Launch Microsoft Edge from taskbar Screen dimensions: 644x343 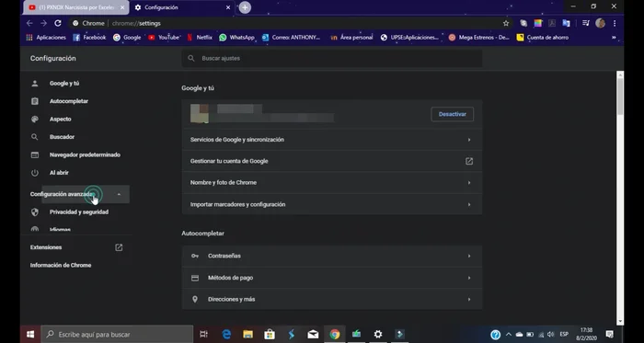coord(226,335)
